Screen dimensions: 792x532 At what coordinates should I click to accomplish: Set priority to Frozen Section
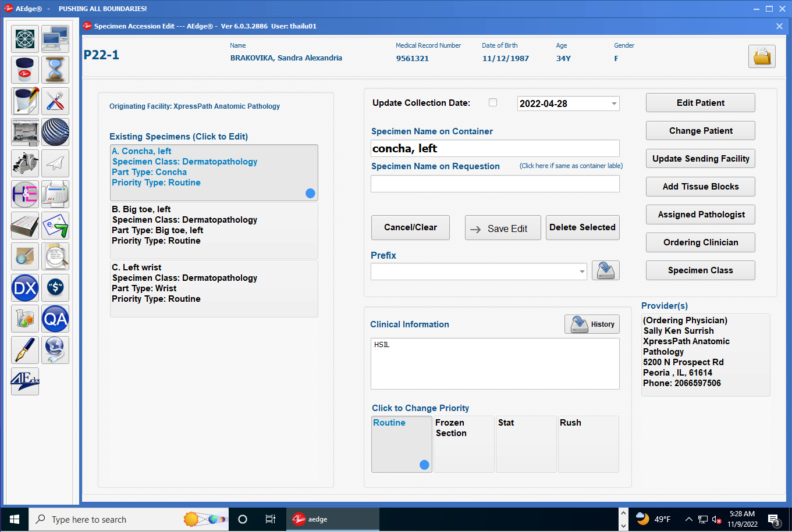coord(464,444)
